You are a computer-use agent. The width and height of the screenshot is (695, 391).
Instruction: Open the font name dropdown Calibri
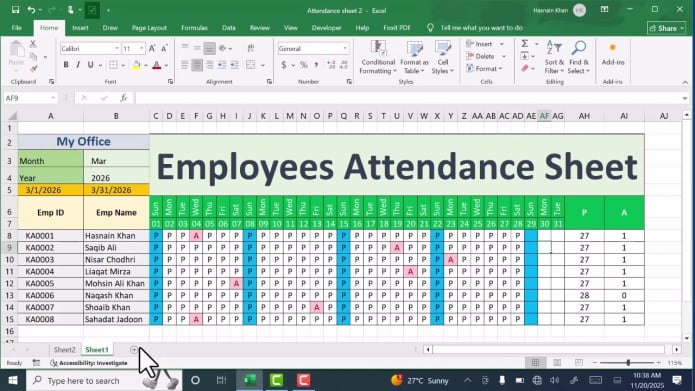(x=117, y=48)
